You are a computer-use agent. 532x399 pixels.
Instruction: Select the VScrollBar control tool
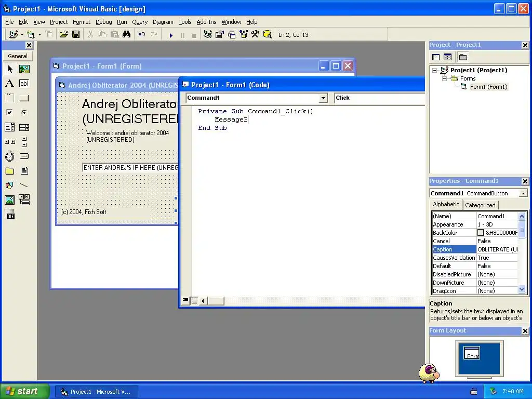coord(24,142)
